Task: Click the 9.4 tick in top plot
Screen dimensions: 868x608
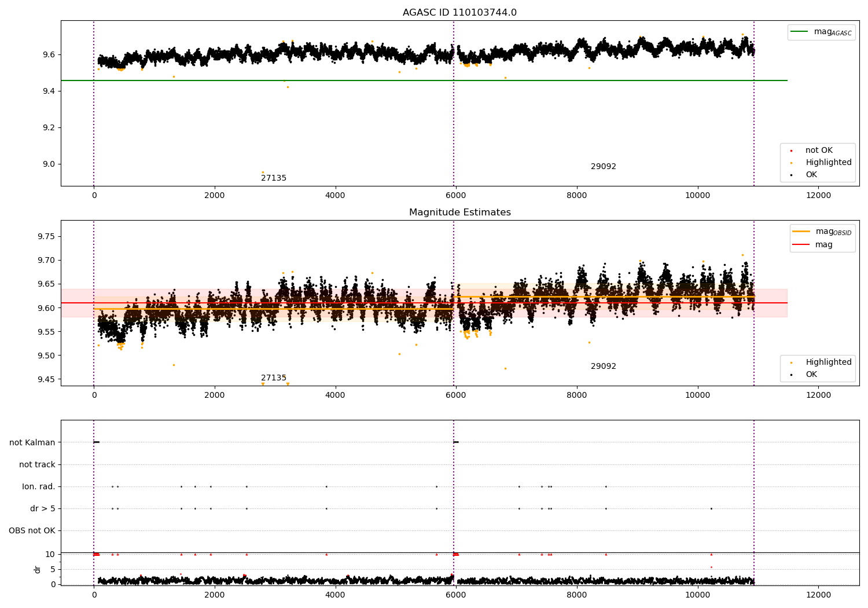Action: [x=49, y=91]
